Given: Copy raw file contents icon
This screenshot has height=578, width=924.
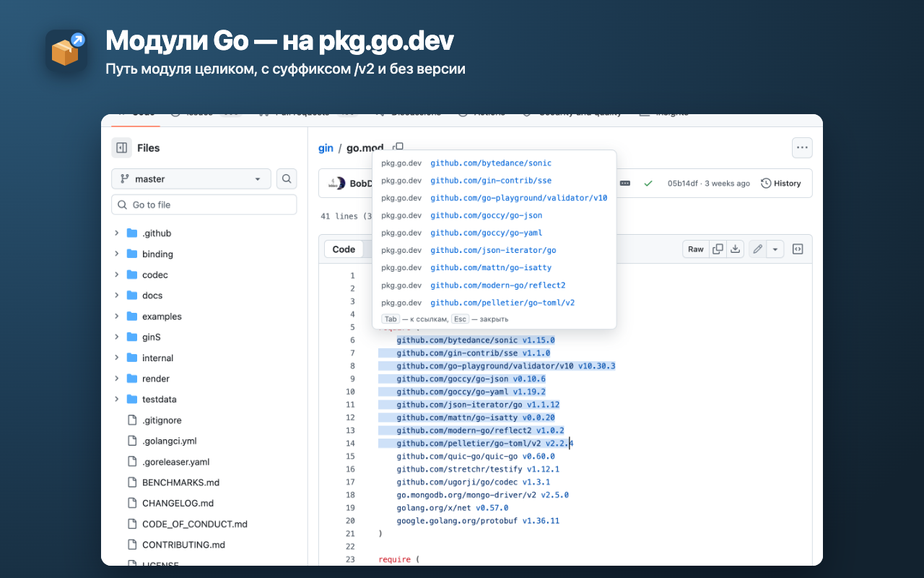Looking at the screenshot, I should 718,249.
